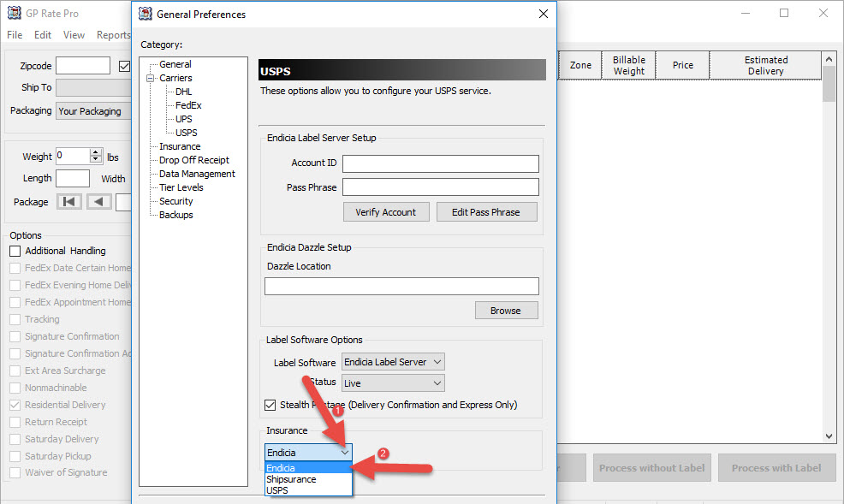Select Data Management category
This screenshot has width=844, height=504.
click(197, 175)
